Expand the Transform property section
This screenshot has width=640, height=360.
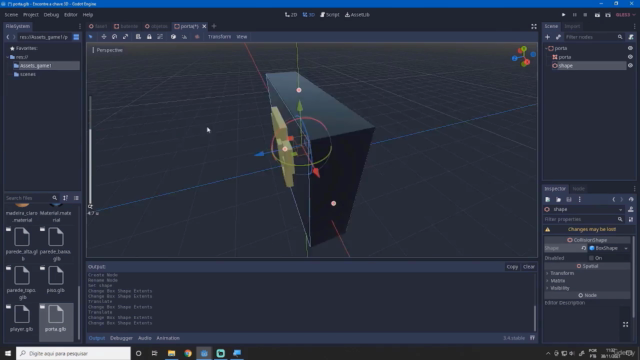click(562, 273)
